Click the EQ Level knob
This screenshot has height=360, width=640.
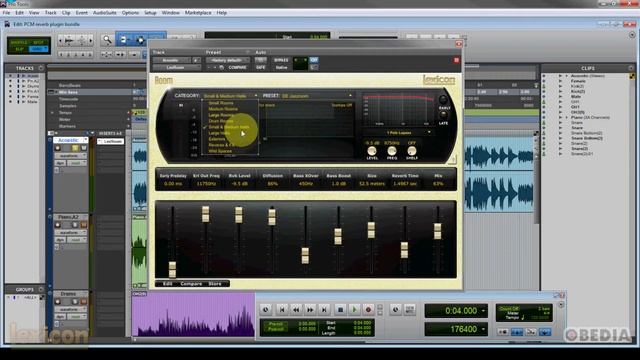(x=372, y=151)
